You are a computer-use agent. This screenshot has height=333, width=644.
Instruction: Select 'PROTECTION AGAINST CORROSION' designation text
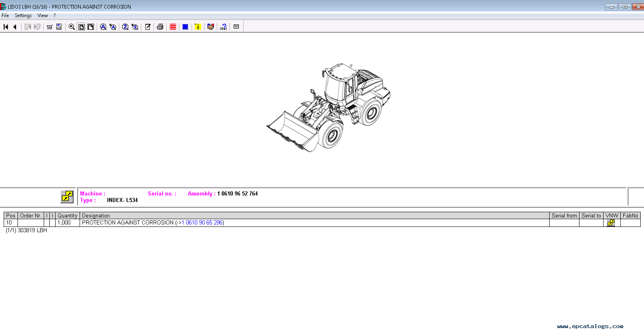[128, 223]
